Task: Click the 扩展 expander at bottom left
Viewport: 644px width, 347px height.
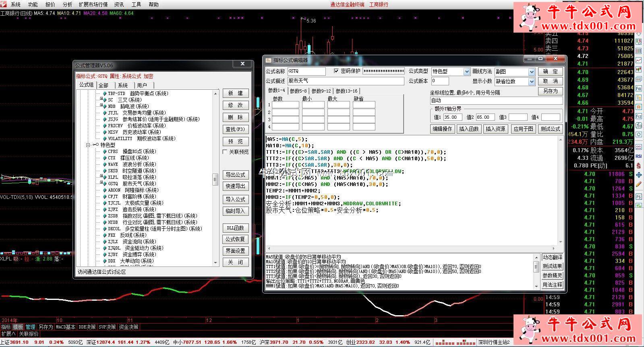Action: [x=8, y=334]
